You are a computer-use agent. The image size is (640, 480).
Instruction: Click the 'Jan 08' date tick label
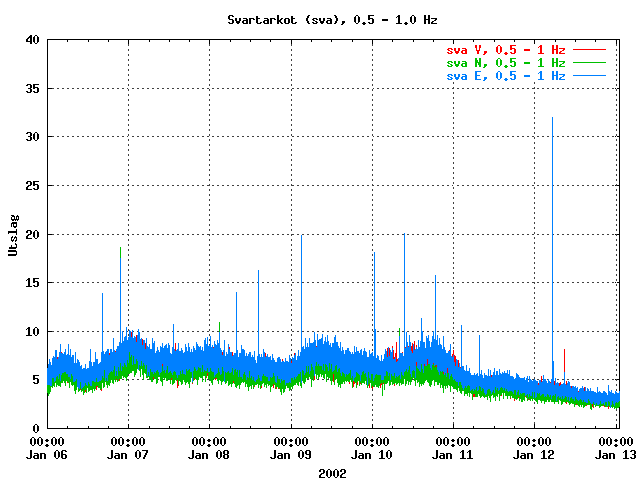click(210, 454)
